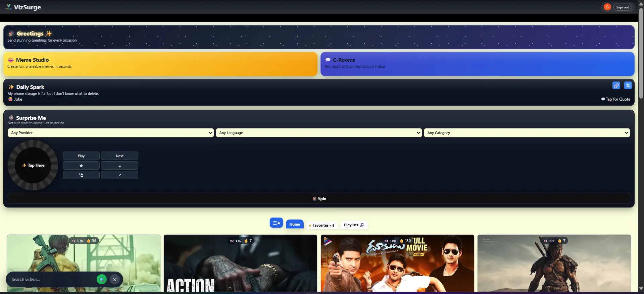The image size is (644, 294).
Task: Click the Daily Spark heading
Action: (x=30, y=87)
